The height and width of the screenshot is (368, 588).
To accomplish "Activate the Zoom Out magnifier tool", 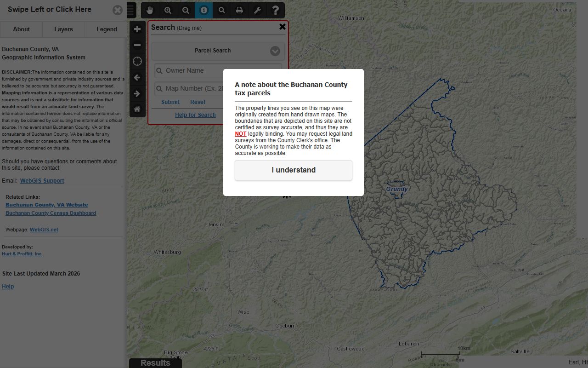I will click(186, 10).
